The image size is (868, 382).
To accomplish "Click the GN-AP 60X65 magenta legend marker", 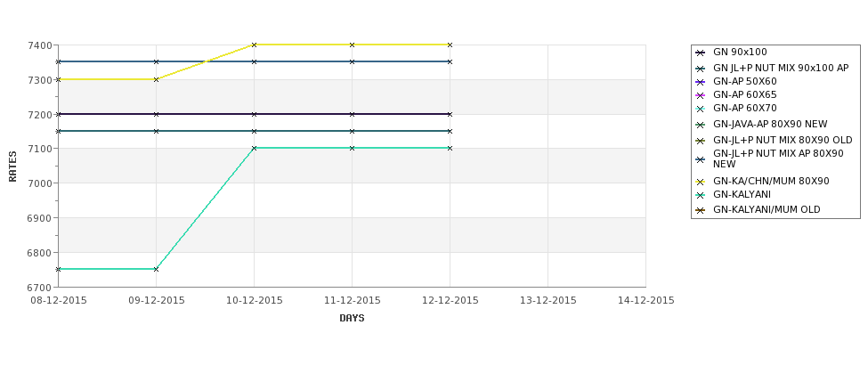I will click(701, 95).
